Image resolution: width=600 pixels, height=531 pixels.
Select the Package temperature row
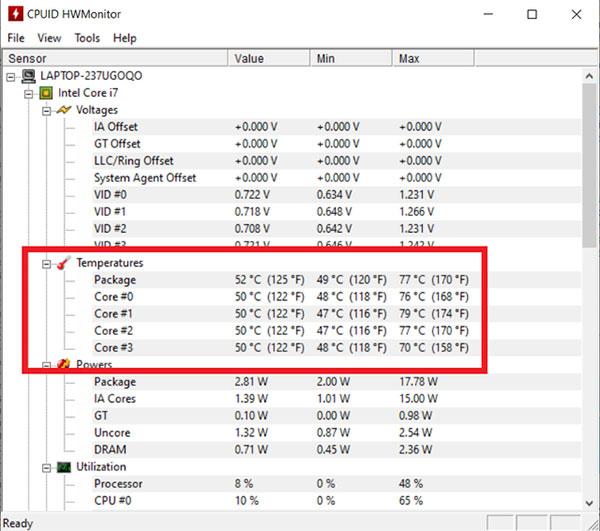coord(337,280)
